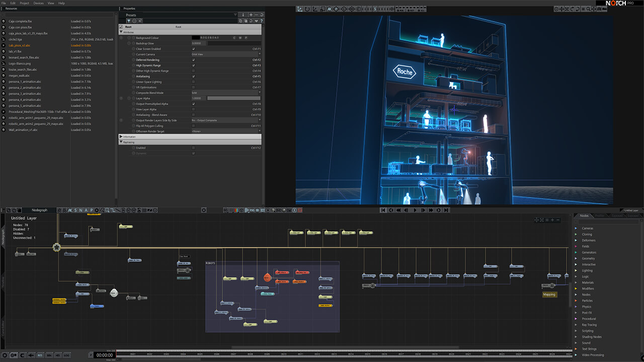This screenshot has width=644, height=362.
Task: Open the View menu
Action: pyautogui.click(x=51, y=3)
